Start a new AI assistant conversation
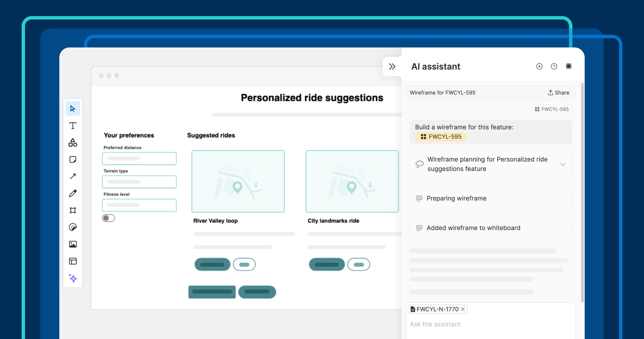This screenshot has height=339, width=644. click(x=539, y=66)
